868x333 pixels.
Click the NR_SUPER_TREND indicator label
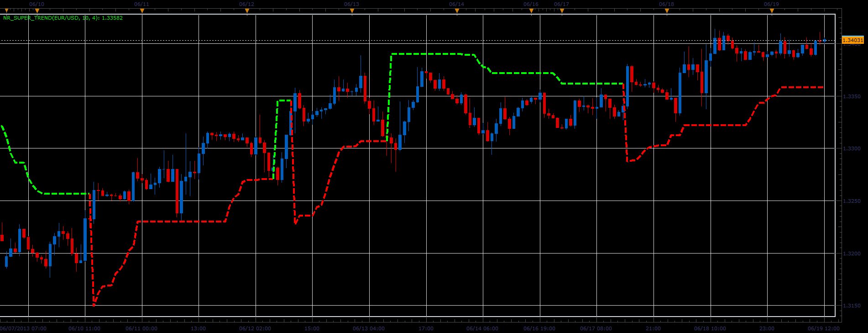pyautogui.click(x=63, y=18)
